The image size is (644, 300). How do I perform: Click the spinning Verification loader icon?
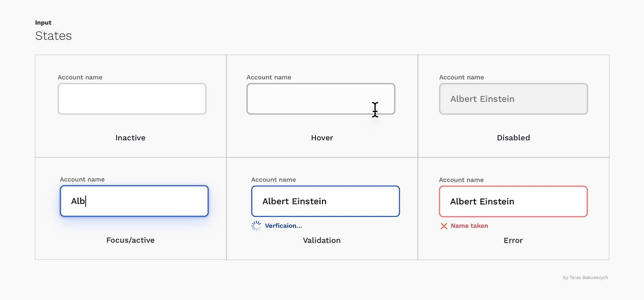pos(256,226)
